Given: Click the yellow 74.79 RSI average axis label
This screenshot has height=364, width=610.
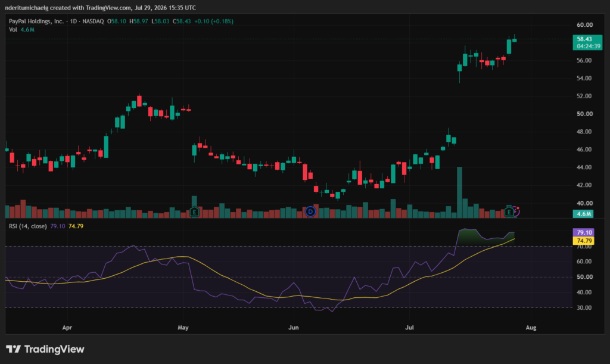Looking at the screenshot, I should [x=584, y=241].
